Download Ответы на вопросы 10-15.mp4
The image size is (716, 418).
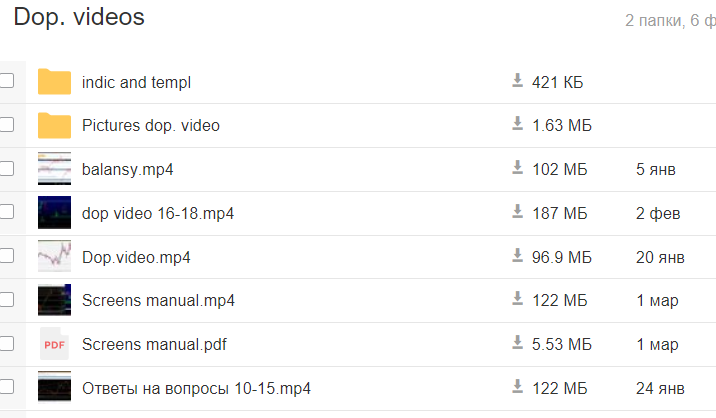(x=518, y=387)
